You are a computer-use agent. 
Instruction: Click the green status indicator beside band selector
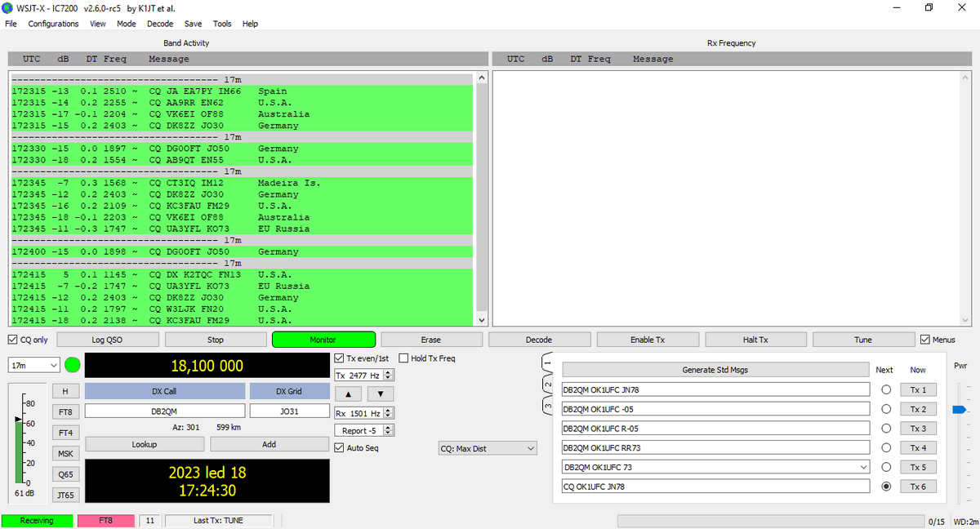[x=73, y=365]
